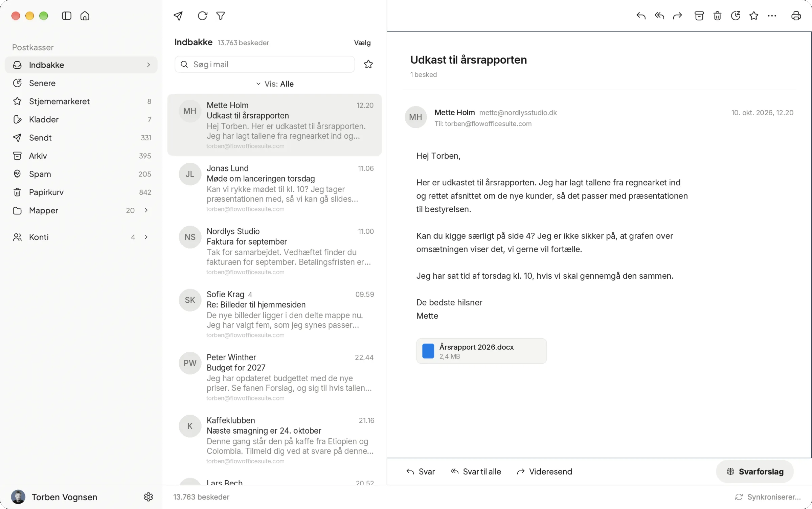812x509 pixels.
Task: Compose a new mail with paper plane icon
Action: click(178, 16)
